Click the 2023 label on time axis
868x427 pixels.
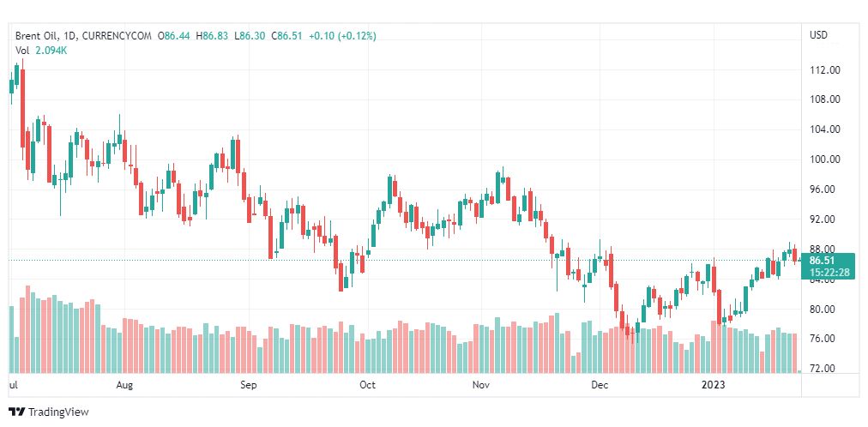(714, 385)
